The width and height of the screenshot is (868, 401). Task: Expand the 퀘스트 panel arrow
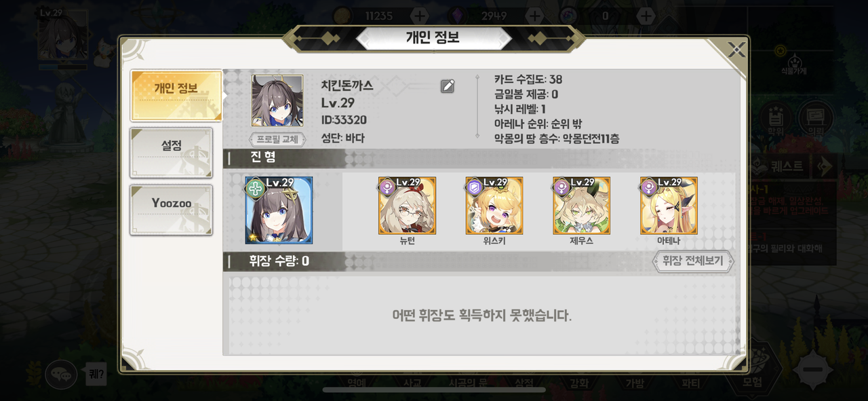coord(823,166)
